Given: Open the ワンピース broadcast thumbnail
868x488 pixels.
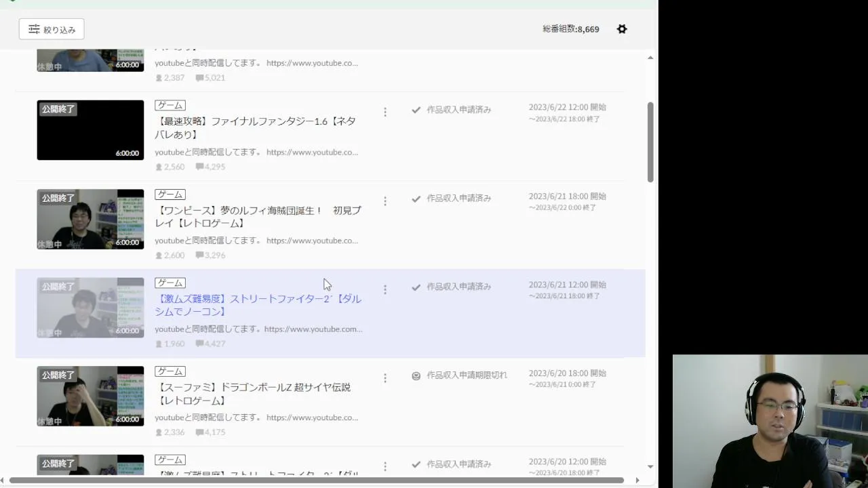Looking at the screenshot, I should click(x=90, y=219).
